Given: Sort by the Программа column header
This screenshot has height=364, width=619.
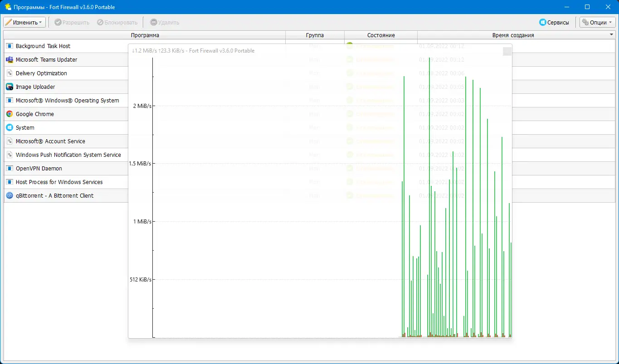Looking at the screenshot, I should (145, 35).
